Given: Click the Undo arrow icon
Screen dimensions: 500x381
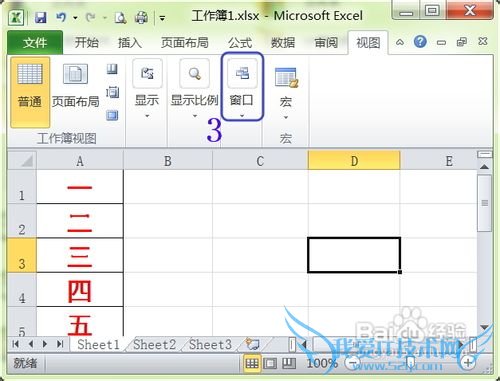Looking at the screenshot, I should click(61, 17).
